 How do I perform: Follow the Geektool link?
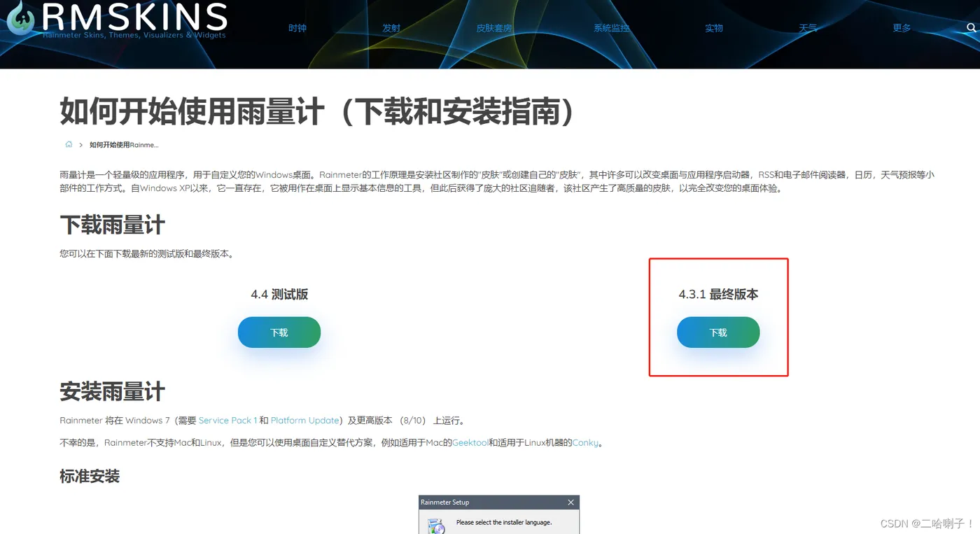tap(470, 443)
